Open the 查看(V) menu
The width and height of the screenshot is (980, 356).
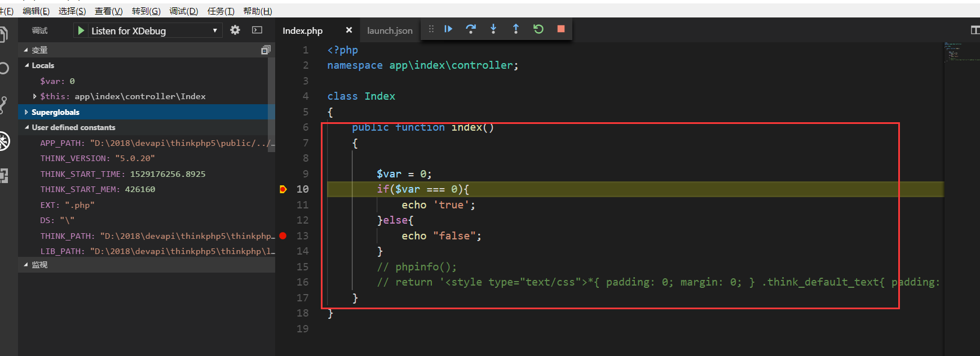(108, 11)
